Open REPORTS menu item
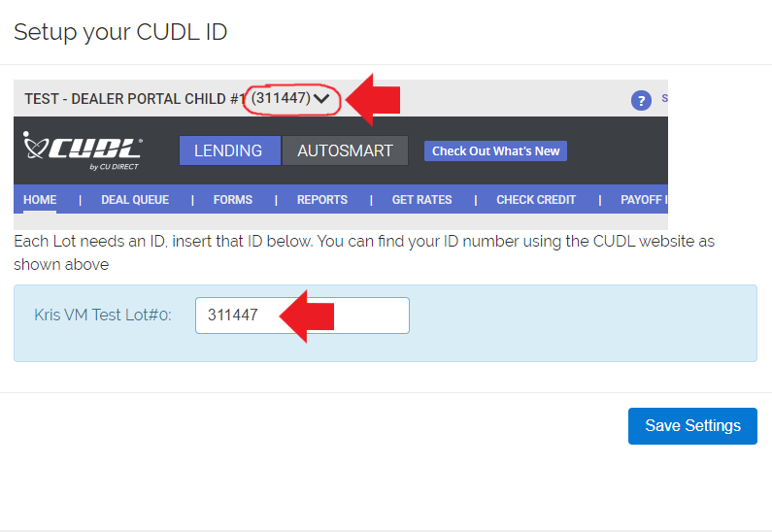This screenshot has height=532, width=772. click(x=322, y=200)
